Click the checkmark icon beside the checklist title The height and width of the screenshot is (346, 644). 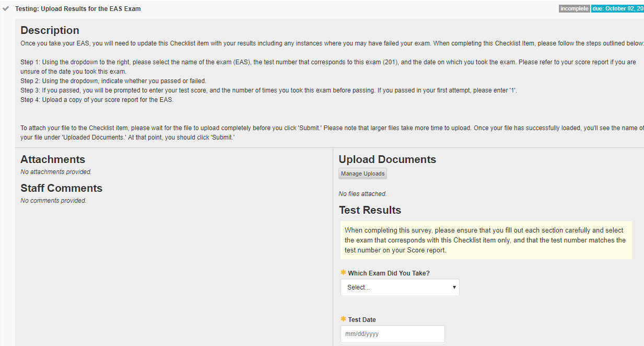coord(6,9)
